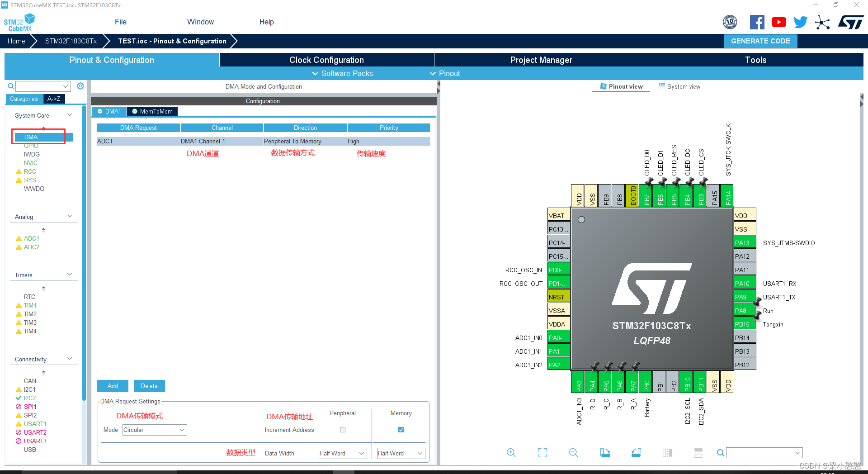Click the NRST pin on the chip
This screenshot has height=474, width=868.
559,297
